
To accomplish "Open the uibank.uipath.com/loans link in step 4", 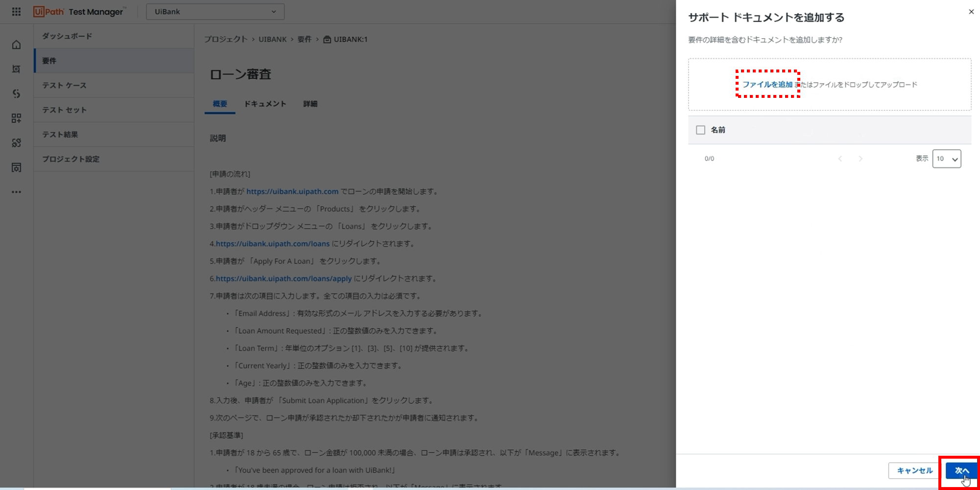I will [272, 243].
